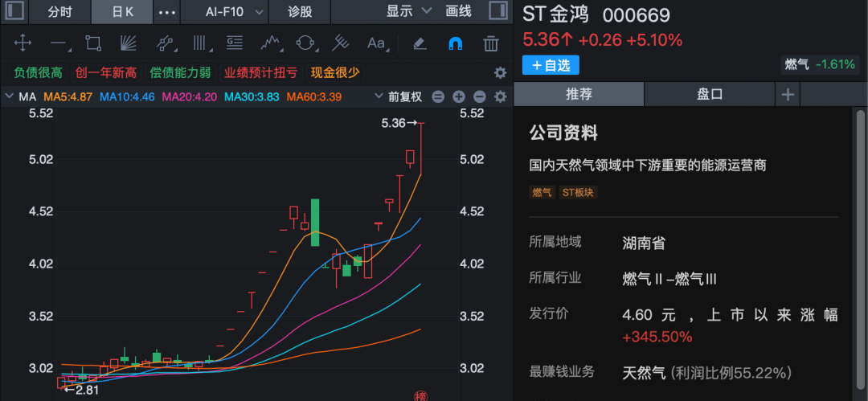Click stock code 000669
The width and height of the screenshot is (868, 401).
636,15
